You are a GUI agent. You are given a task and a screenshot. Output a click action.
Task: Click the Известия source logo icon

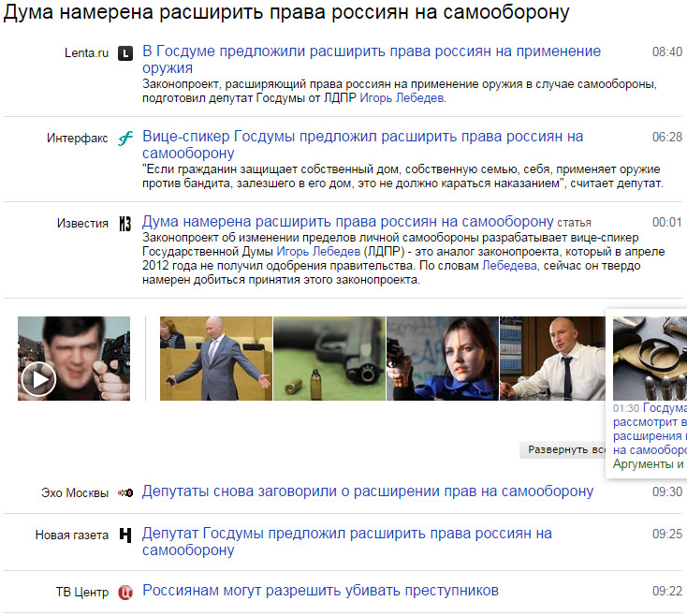(125, 224)
